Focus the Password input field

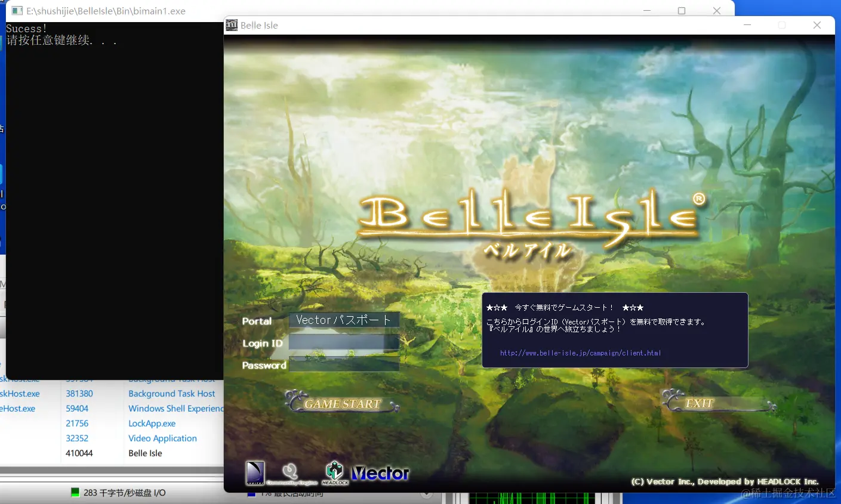[x=344, y=364]
